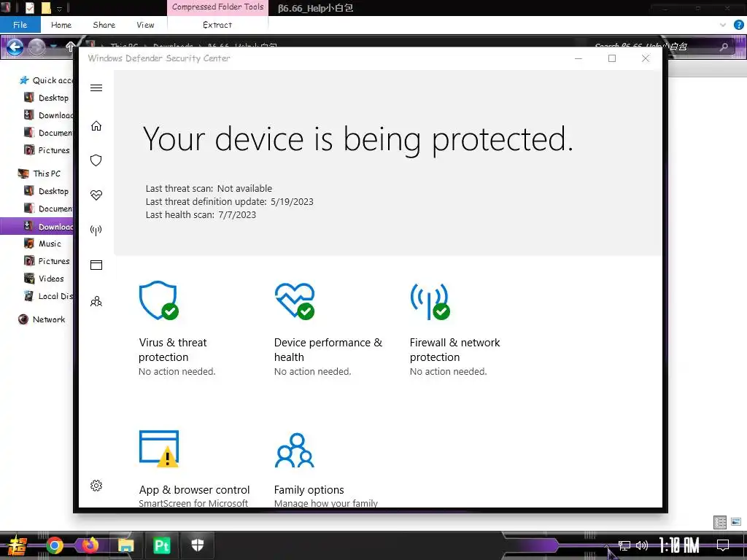Select Local Disk in navigation pane
This screenshot has height=560, width=747.
coord(49,296)
